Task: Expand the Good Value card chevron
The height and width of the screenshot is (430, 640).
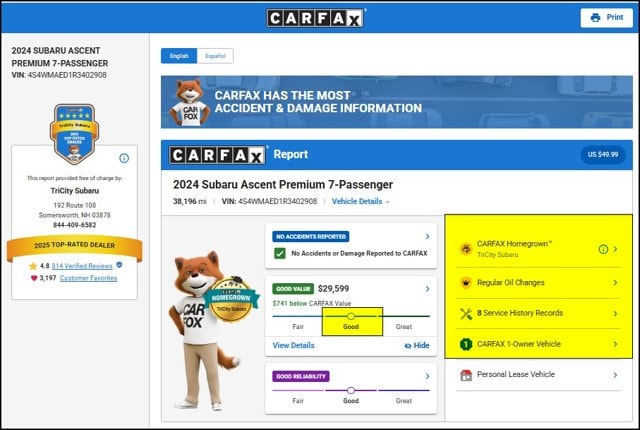Action: coord(427,289)
